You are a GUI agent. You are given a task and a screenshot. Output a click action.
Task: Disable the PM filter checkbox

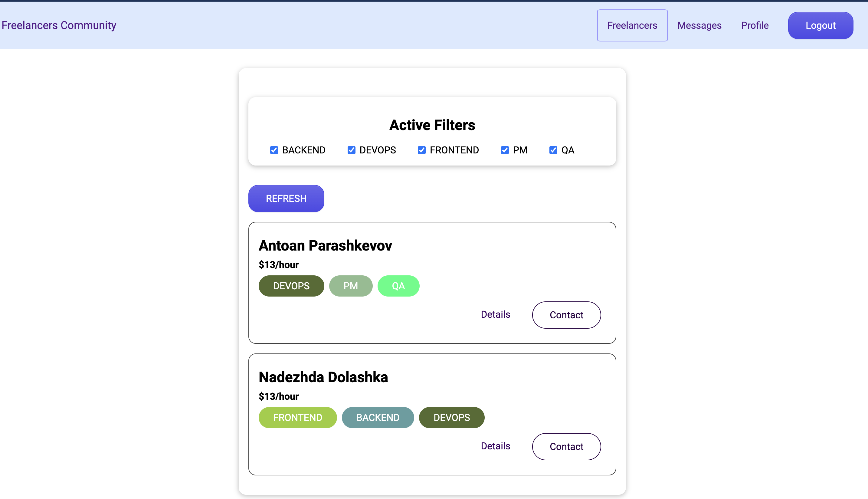505,150
